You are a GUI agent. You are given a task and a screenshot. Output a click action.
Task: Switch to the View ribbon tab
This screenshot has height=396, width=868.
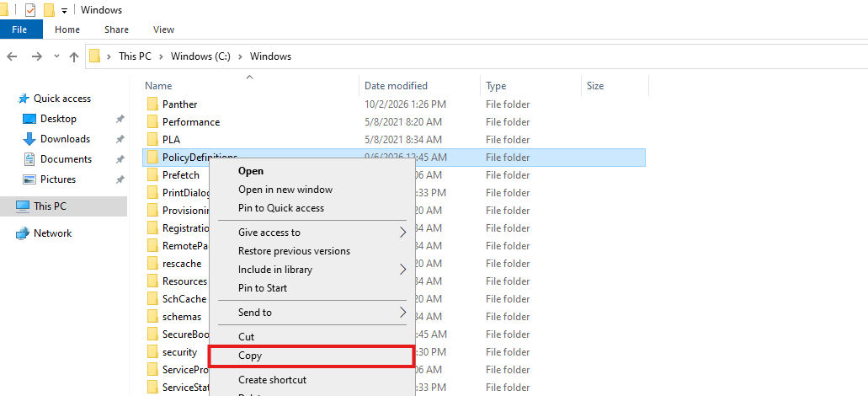point(163,29)
